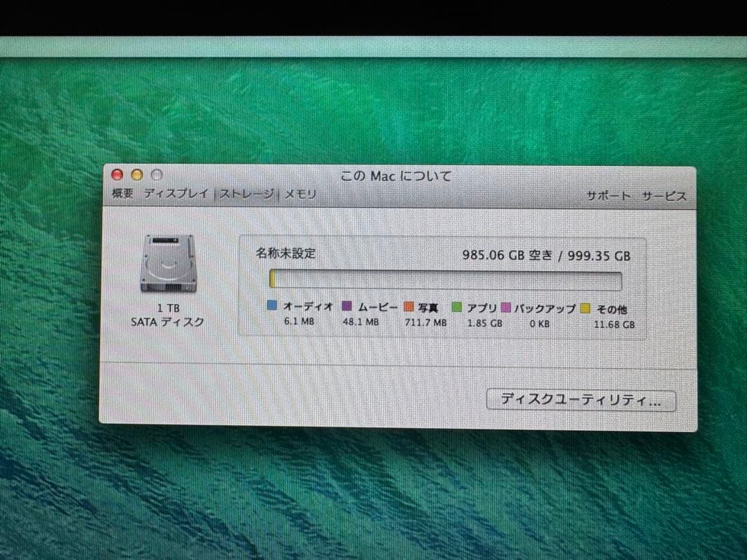Click the hard disk drive icon

point(168,263)
